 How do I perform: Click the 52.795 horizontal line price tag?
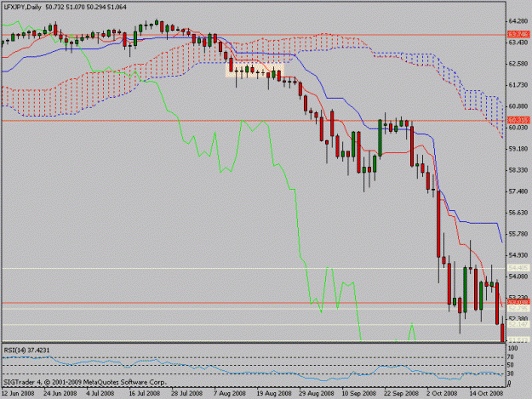(x=518, y=308)
